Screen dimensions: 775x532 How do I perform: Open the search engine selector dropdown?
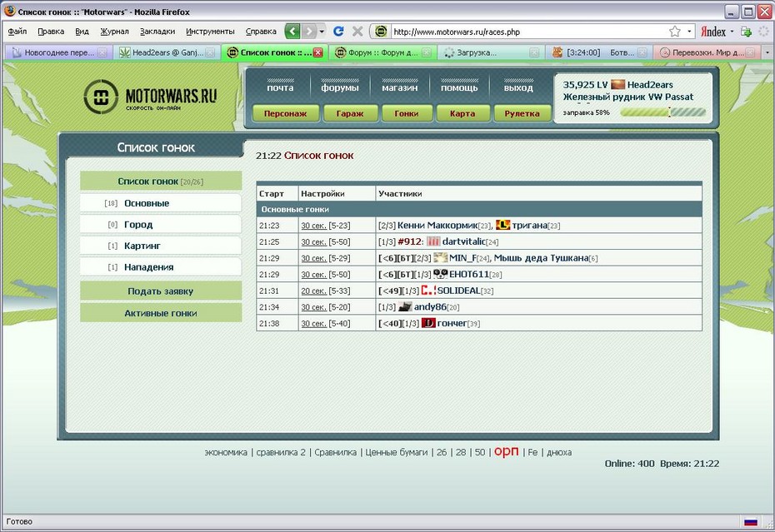pyautogui.click(x=732, y=32)
